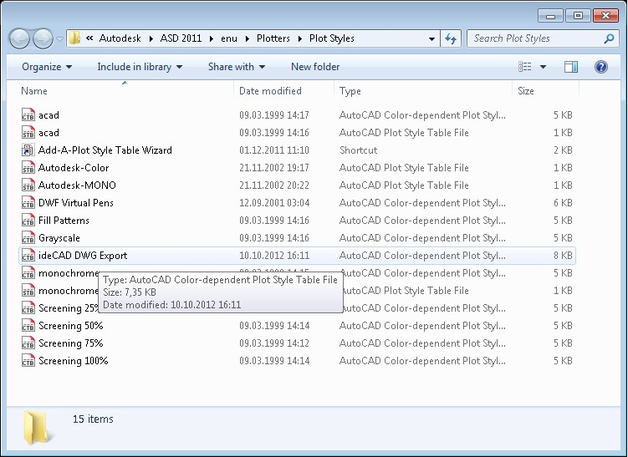This screenshot has height=457, width=628.
Task: Open the Share with dropdown
Action: (x=236, y=67)
